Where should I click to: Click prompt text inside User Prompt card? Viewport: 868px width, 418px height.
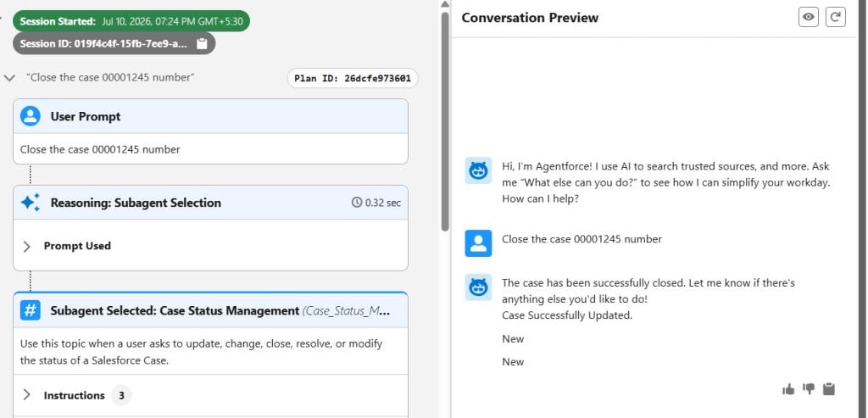pyautogui.click(x=100, y=149)
